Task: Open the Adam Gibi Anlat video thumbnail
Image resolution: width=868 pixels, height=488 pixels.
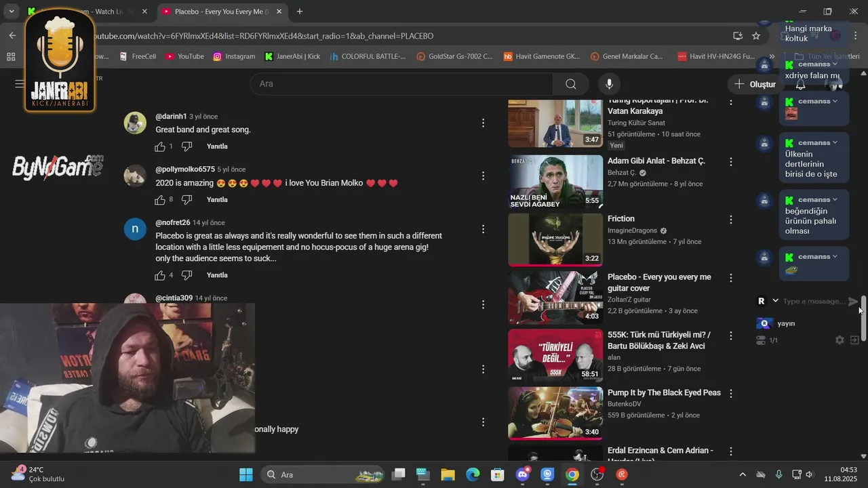Action: (x=555, y=182)
